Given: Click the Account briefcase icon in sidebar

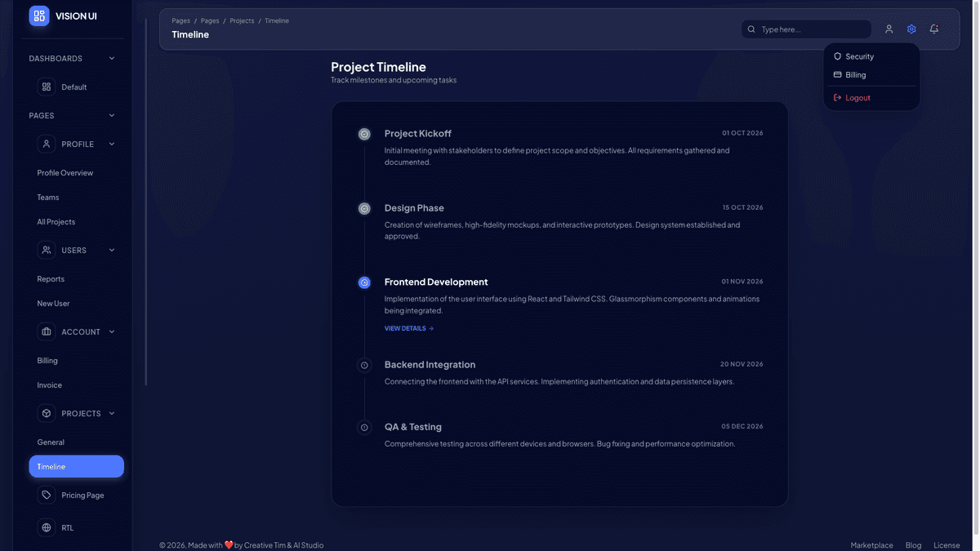Looking at the screenshot, I should (x=47, y=331).
